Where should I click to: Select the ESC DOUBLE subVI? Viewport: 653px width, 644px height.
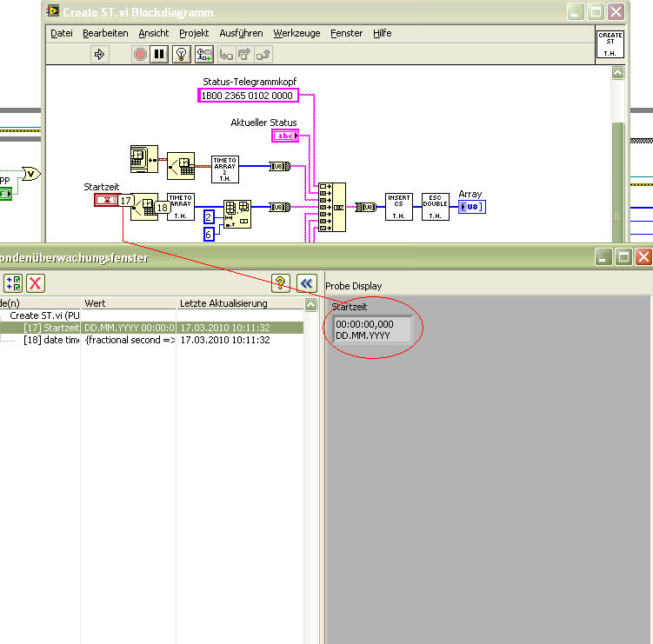pos(436,207)
